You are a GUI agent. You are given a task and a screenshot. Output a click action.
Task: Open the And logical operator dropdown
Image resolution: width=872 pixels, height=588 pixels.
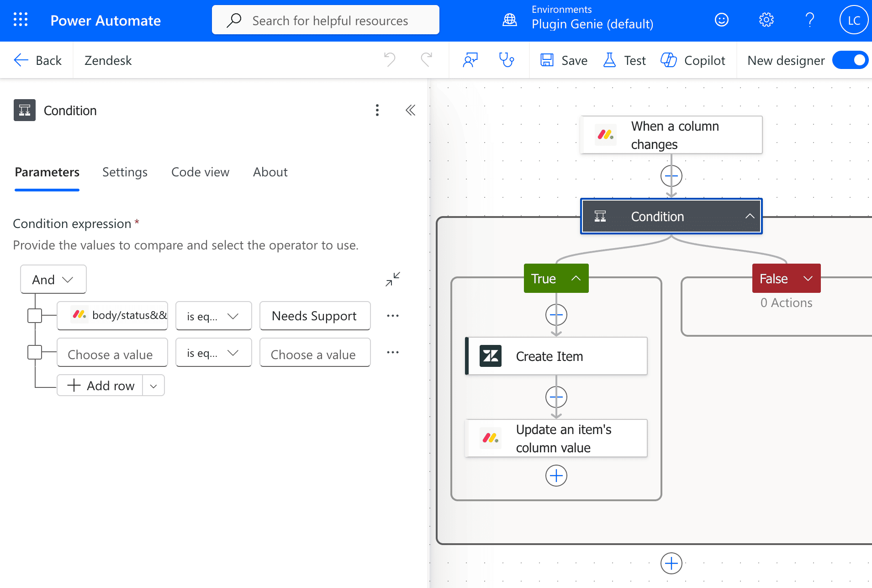pyautogui.click(x=53, y=279)
